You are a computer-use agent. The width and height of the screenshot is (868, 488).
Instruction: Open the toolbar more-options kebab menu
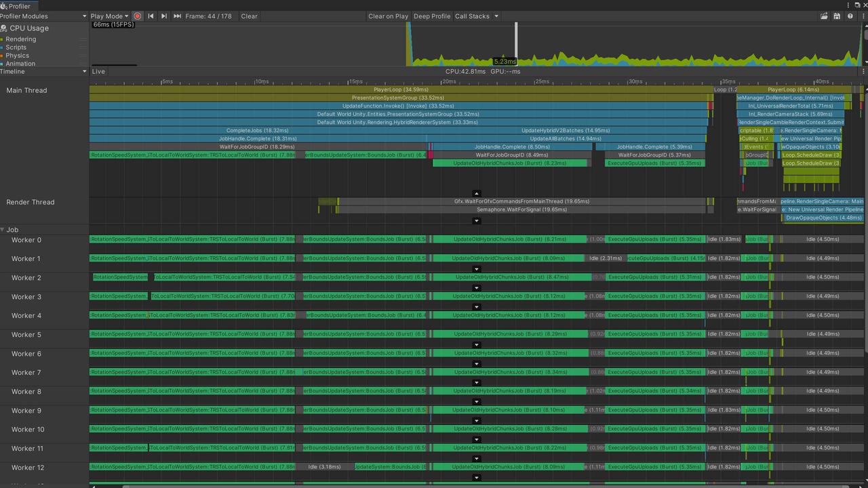pos(863,16)
